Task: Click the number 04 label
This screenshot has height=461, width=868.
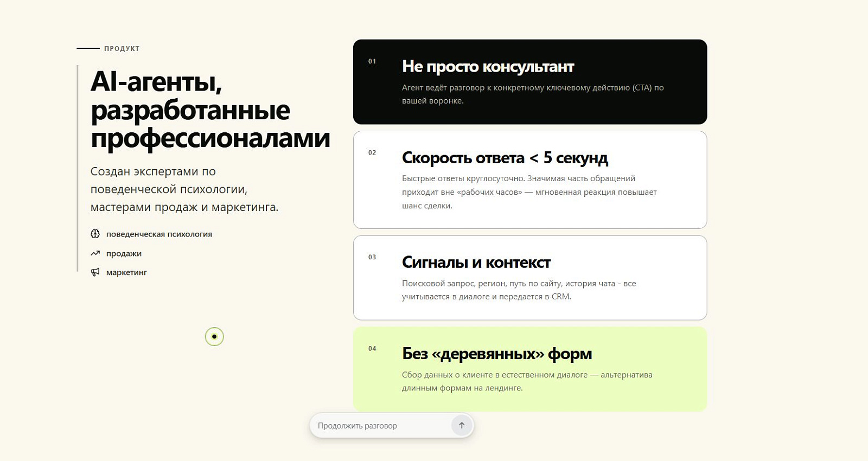Action: 372,349
